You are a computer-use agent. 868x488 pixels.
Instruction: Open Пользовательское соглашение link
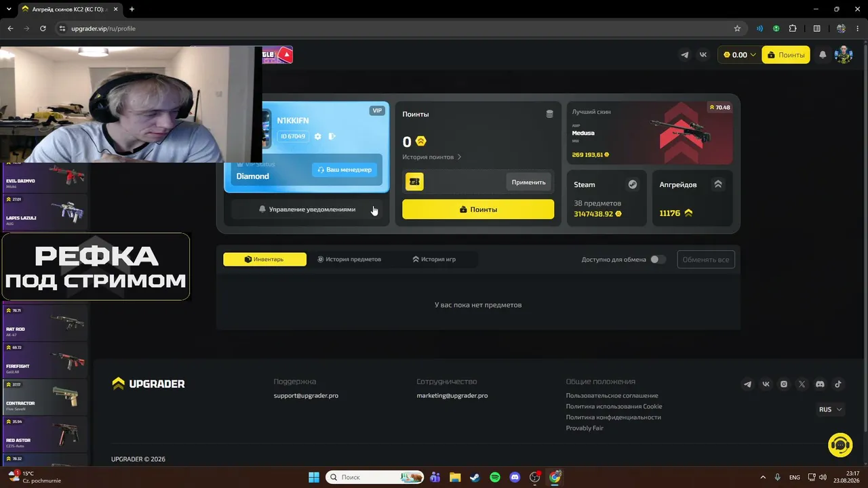[x=612, y=396]
